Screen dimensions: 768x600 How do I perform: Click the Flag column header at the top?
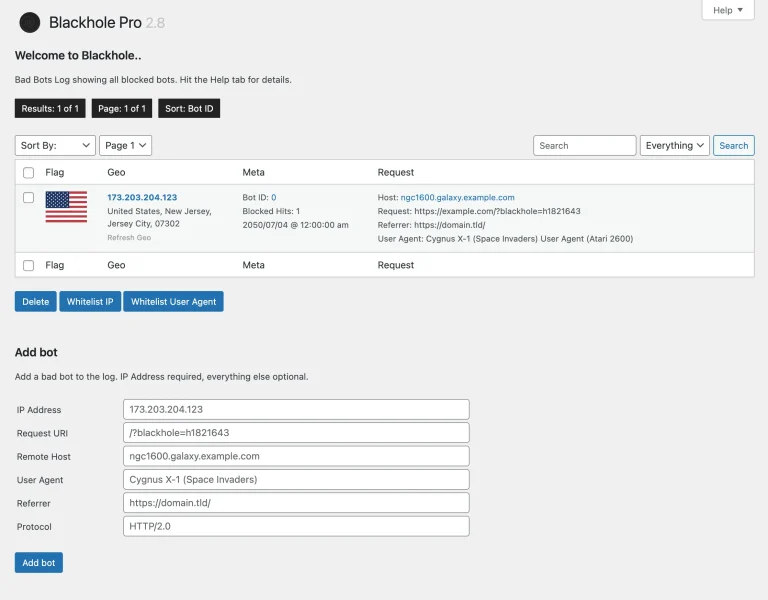55,172
